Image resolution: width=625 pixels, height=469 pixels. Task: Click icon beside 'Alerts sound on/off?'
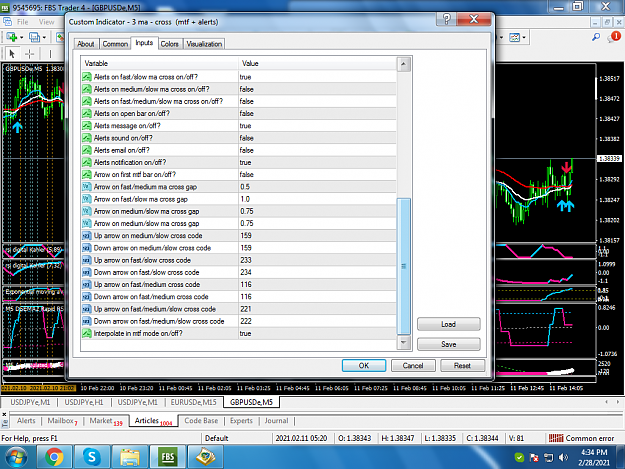point(87,138)
